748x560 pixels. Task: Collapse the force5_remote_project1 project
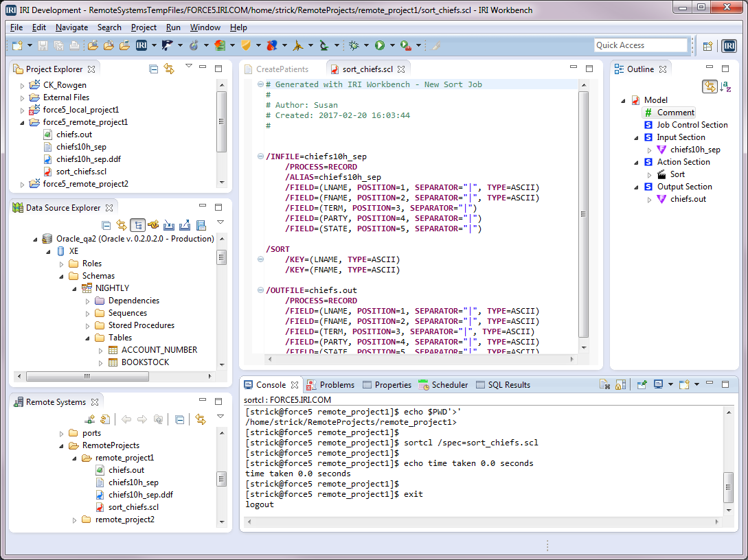coord(22,122)
